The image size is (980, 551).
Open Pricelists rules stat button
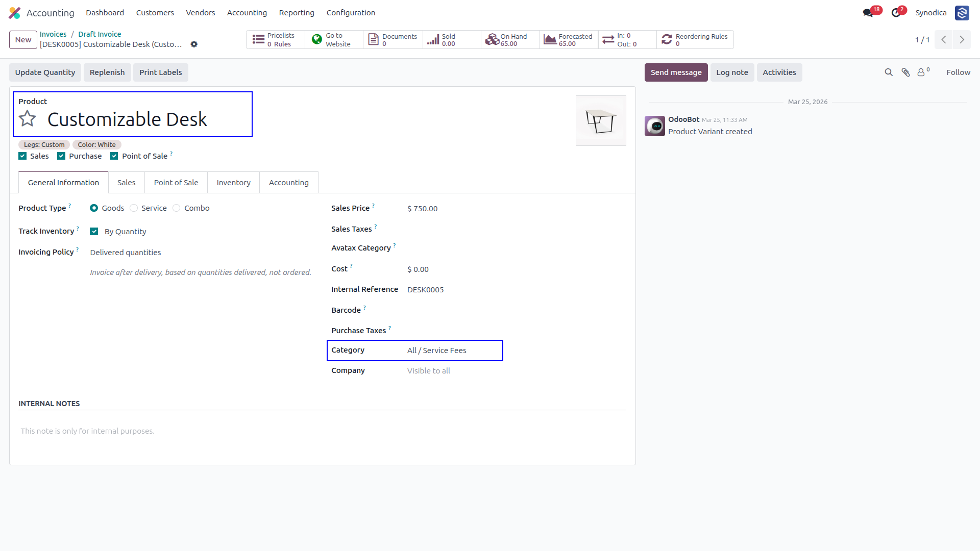[x=276, y=40]
